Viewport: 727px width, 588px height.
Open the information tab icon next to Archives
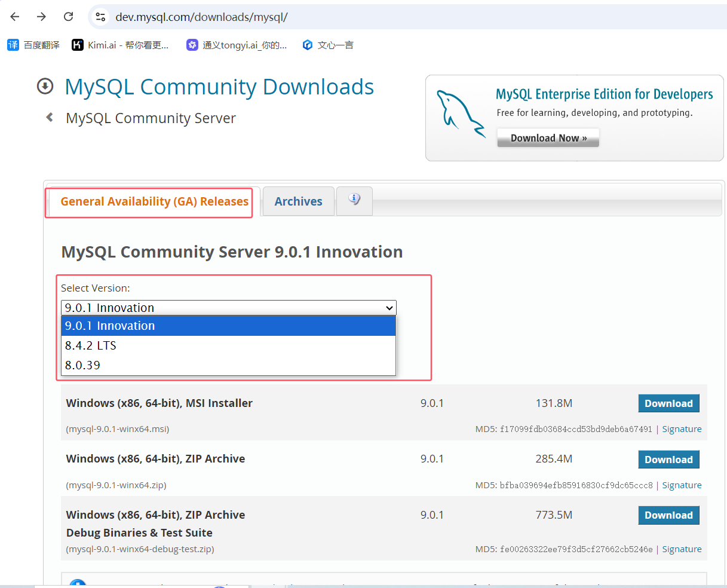click(x=354, y=201)
